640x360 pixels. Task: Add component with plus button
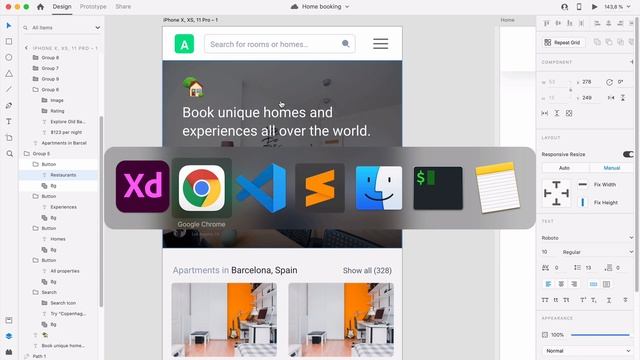(x=632, y=62)
